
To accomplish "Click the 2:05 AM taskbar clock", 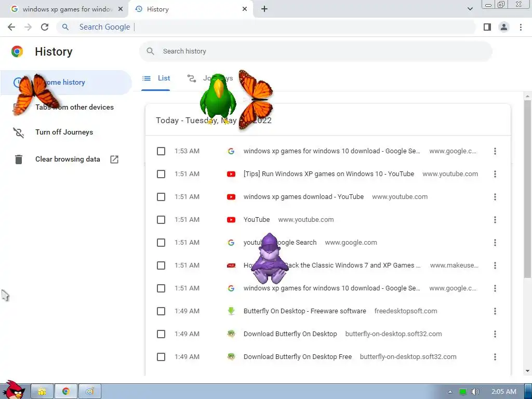I will pyautogui.click(x=504, y=392).
